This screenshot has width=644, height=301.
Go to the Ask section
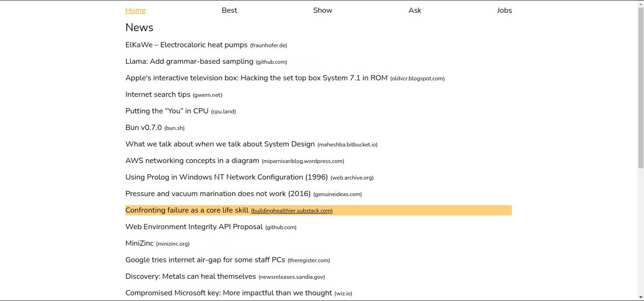pos(415,10)
